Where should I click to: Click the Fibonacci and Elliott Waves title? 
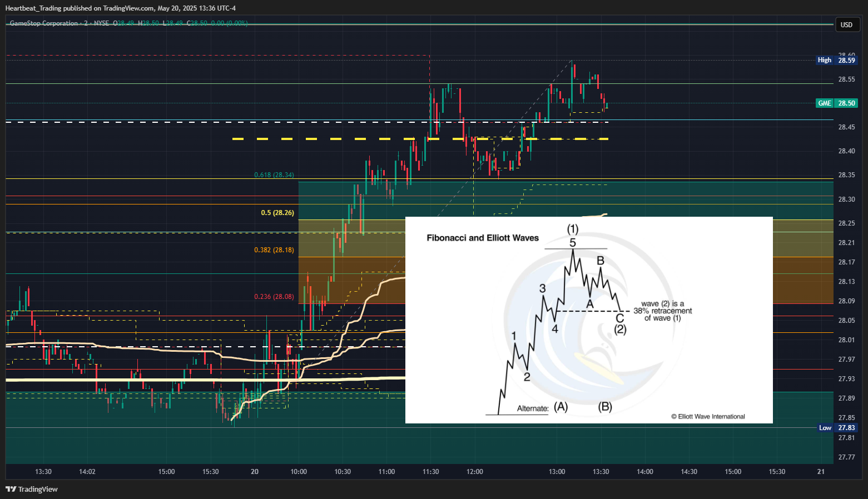(x=483, y=238)
